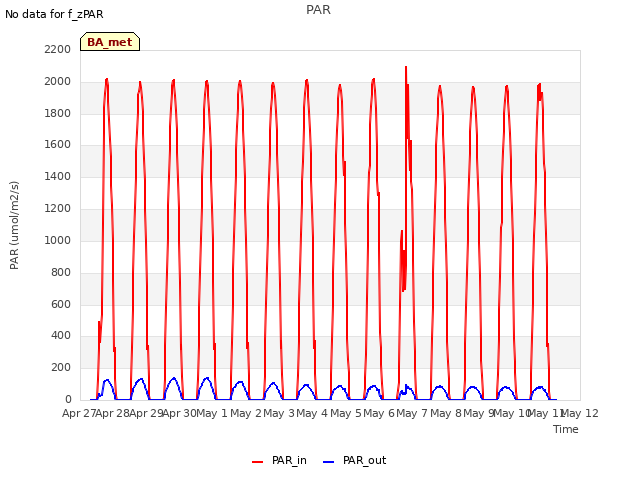Click the May 1 x-axis label
This screenshot has height=480, width=640.
tap(212, 413)
